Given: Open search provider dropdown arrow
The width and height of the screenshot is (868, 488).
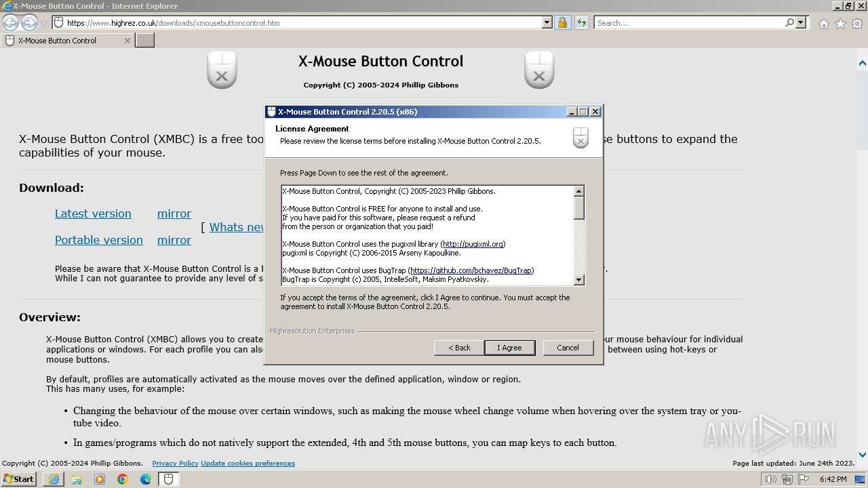Looking at the screenshot, I should (x=801, y=22).
